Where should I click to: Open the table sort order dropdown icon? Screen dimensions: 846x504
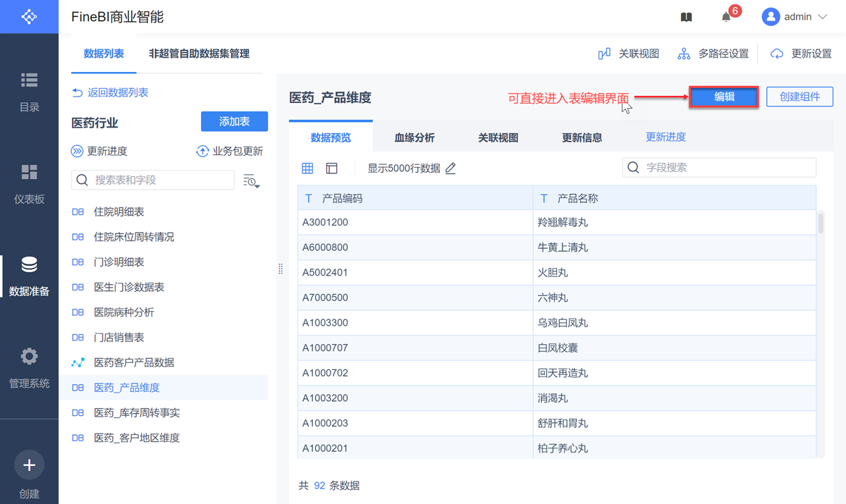[x=252, y=181]
